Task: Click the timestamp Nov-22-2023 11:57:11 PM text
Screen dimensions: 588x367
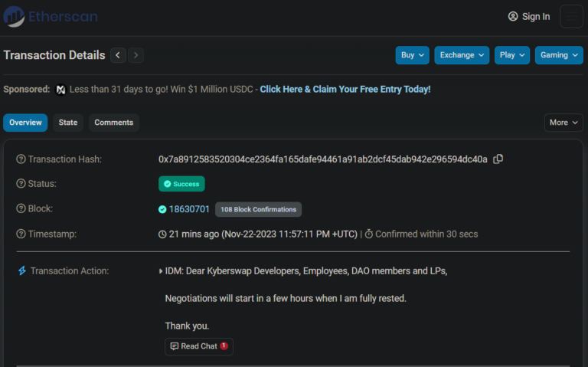Action: click(289, 234)
